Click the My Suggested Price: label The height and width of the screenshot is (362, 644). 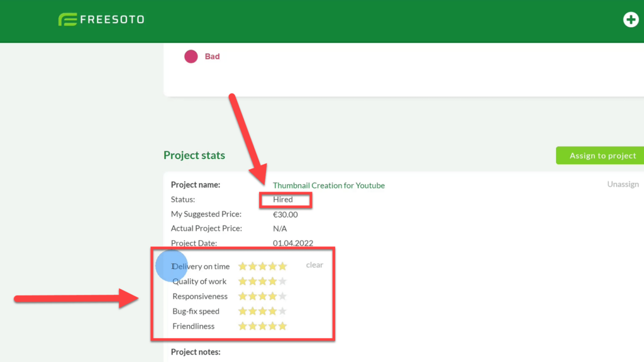pyautogui.click(x=206, y=214)
